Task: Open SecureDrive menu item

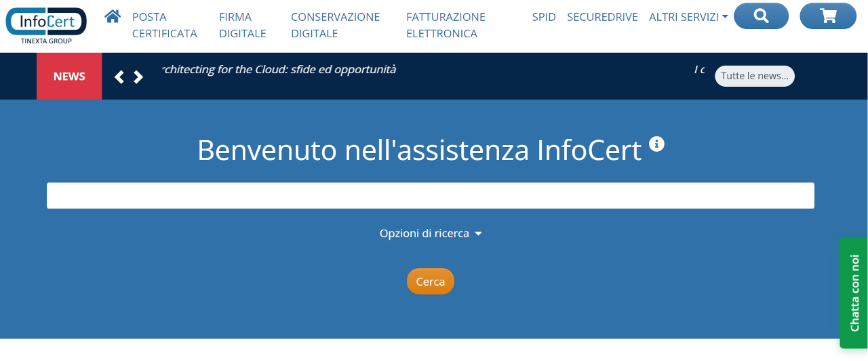Action: [x=602, y=17]
